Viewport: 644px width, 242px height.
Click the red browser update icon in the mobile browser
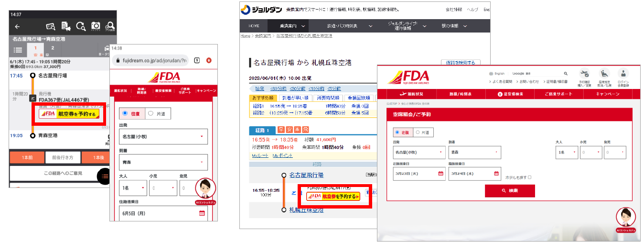(209, 60)
